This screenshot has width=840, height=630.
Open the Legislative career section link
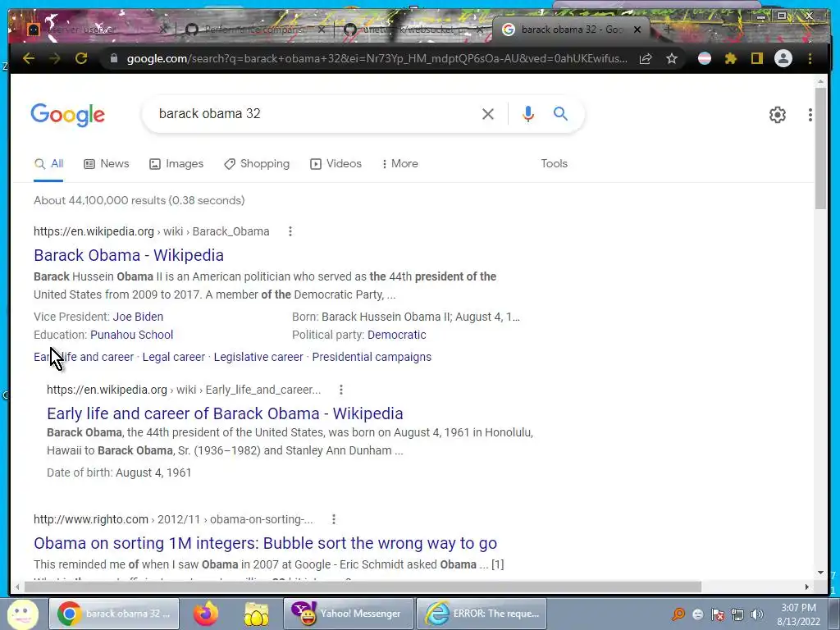(258, 357)
